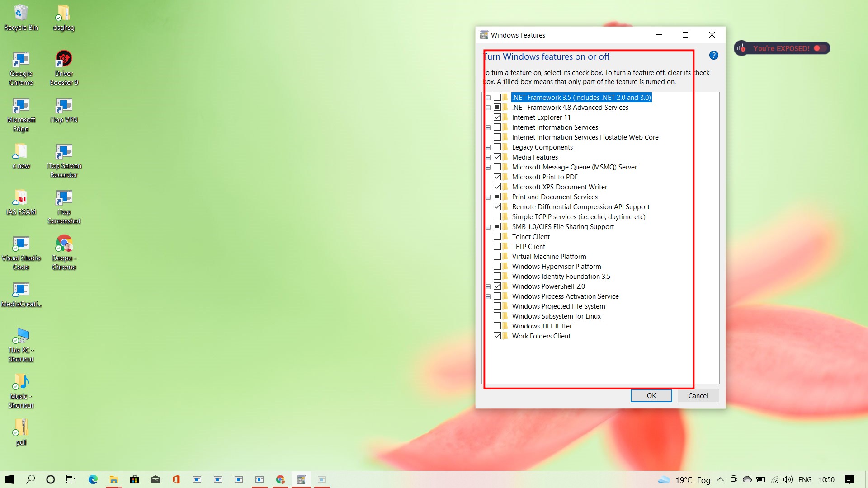Expand the Windows PowerShell 2.0 node
The image size is (868, 488).
pos(488,286)
